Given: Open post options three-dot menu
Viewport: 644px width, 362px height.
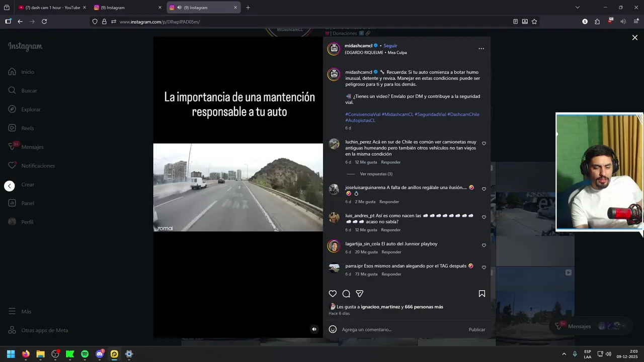Looking at the screenshot, I should coord(481,49).
